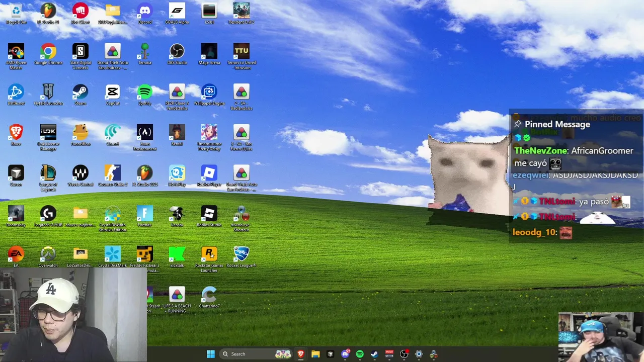
Task: Open Rockstar Games Launcher shortcut
Action: pos(209,259)
